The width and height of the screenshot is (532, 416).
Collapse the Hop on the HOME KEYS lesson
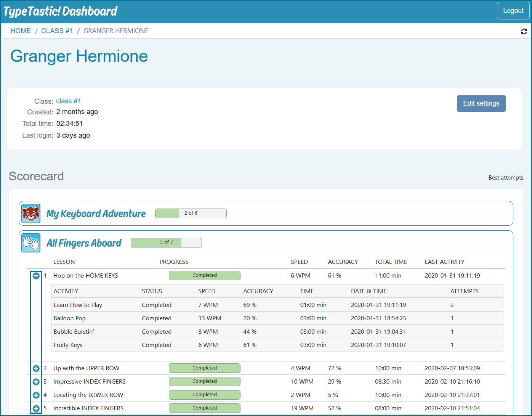click(36, 276)
